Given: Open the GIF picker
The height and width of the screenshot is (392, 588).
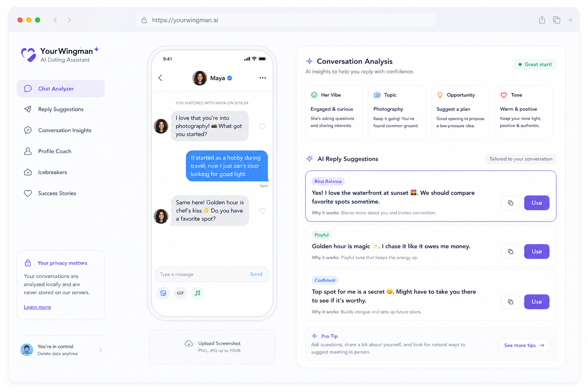Looking at the screenshot, I should [x=180, y=293].
